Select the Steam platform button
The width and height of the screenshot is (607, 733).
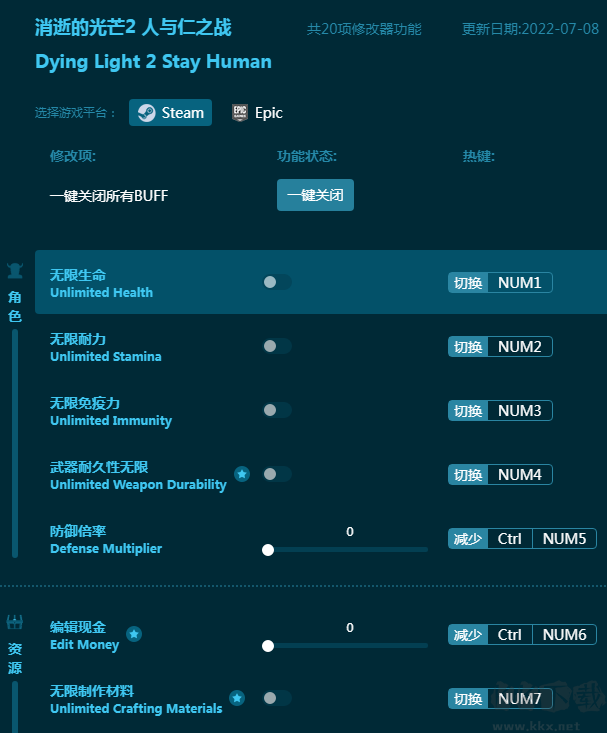(x=170, y=113)
